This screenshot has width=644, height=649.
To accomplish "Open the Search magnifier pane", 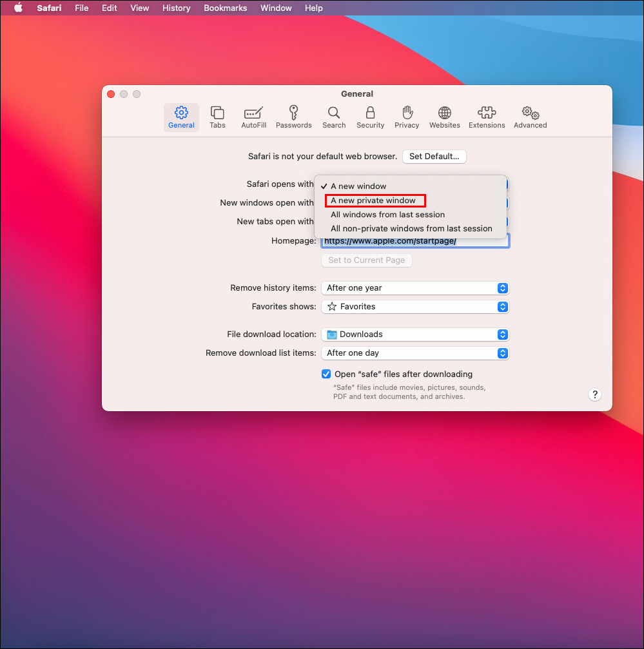I will click(333, 117).
